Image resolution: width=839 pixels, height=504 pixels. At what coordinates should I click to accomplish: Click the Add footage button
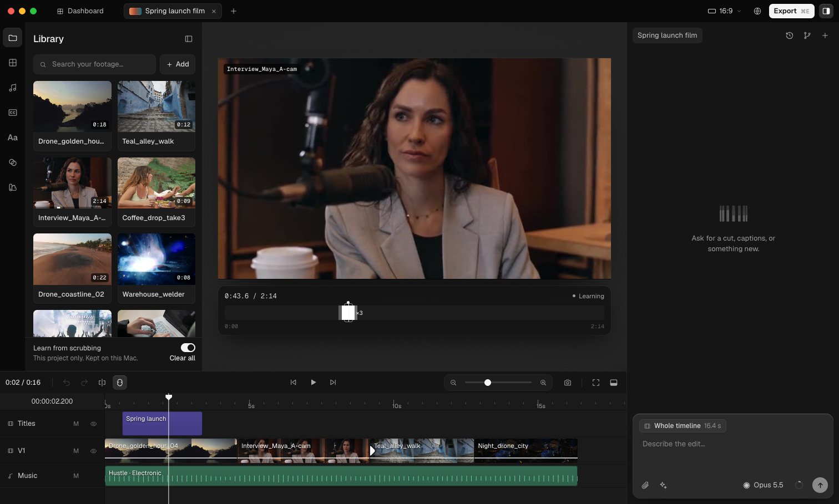178,64
